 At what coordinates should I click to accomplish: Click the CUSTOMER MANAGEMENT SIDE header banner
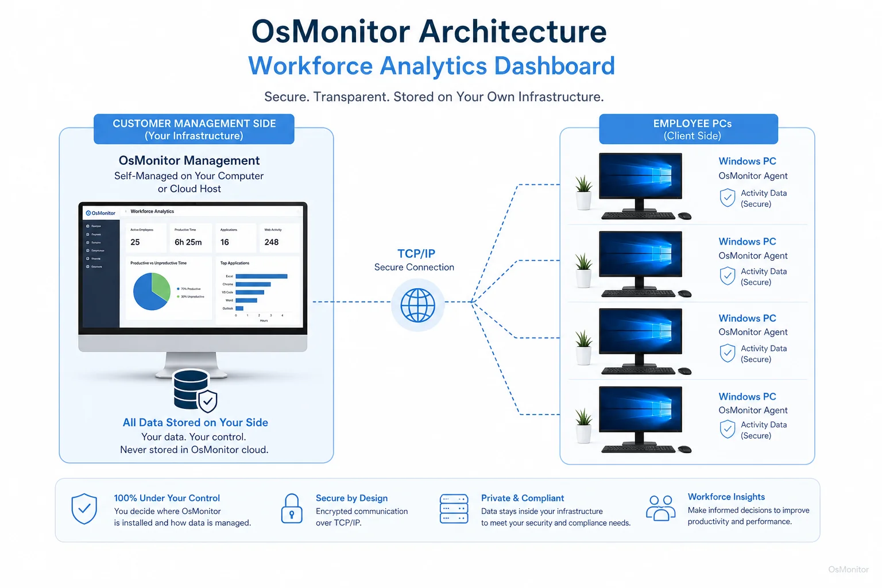coord(194,129)
